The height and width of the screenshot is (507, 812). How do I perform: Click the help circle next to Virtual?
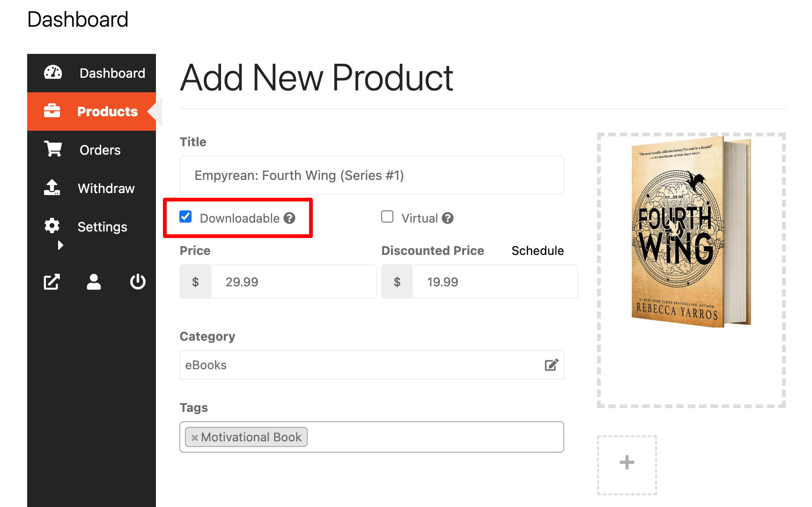point(447,217)
